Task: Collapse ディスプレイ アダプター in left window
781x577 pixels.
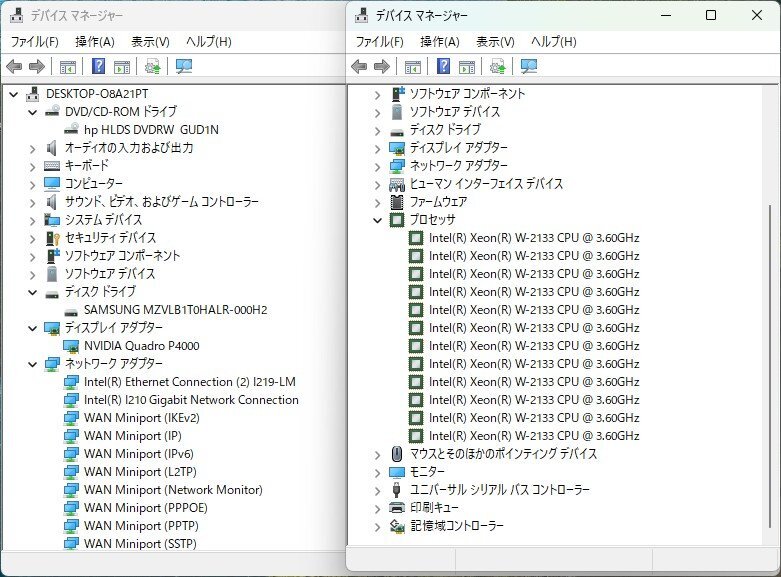Action: tap(33, 328)
